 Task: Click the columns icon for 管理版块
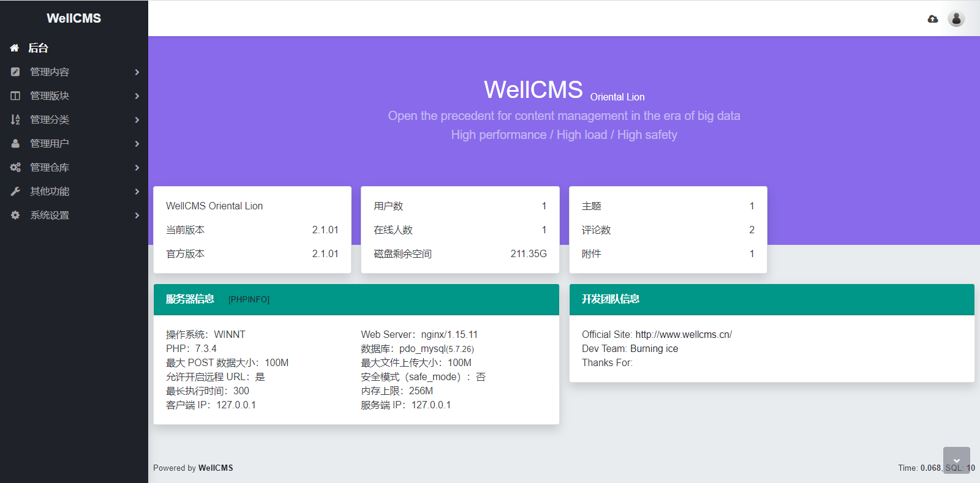coord(15,95)
